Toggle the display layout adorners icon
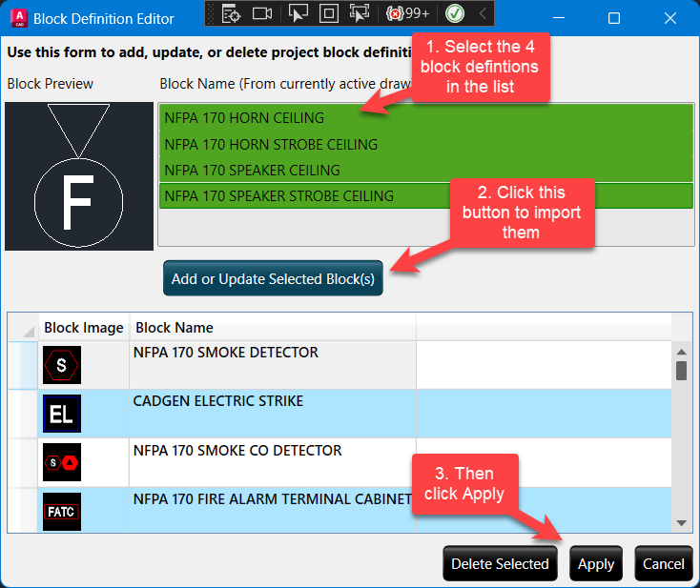The image size is (700, 588). pyautogui.click(x=329, y=14)
